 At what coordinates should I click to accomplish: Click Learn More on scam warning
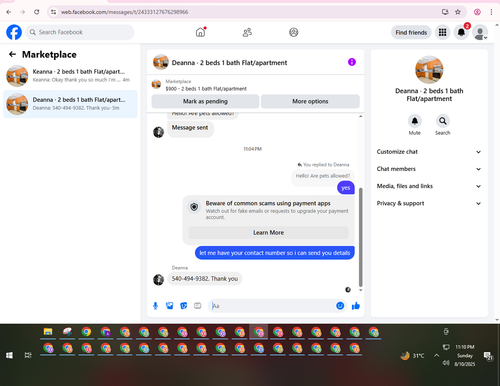(268, 233)
